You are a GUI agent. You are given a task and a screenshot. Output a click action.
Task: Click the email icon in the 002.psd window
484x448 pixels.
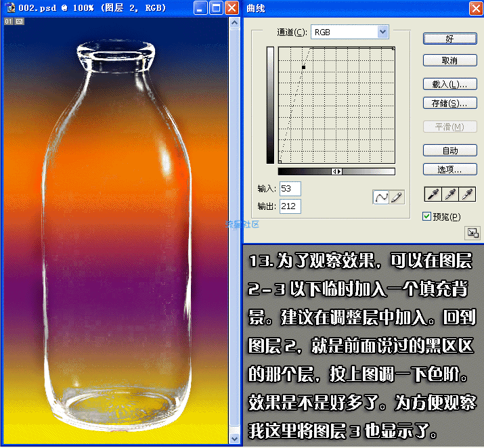click(x=20, y=21)
